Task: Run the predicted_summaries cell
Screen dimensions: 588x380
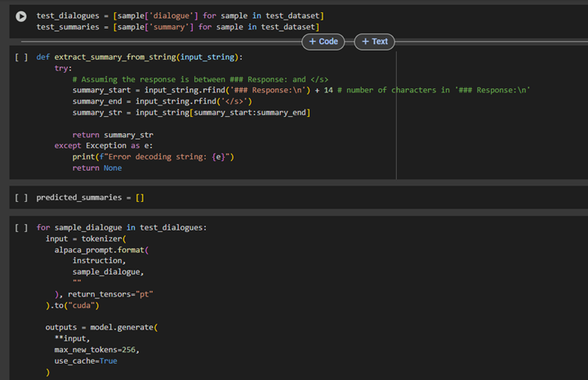Action: click(x=21, y=198)
